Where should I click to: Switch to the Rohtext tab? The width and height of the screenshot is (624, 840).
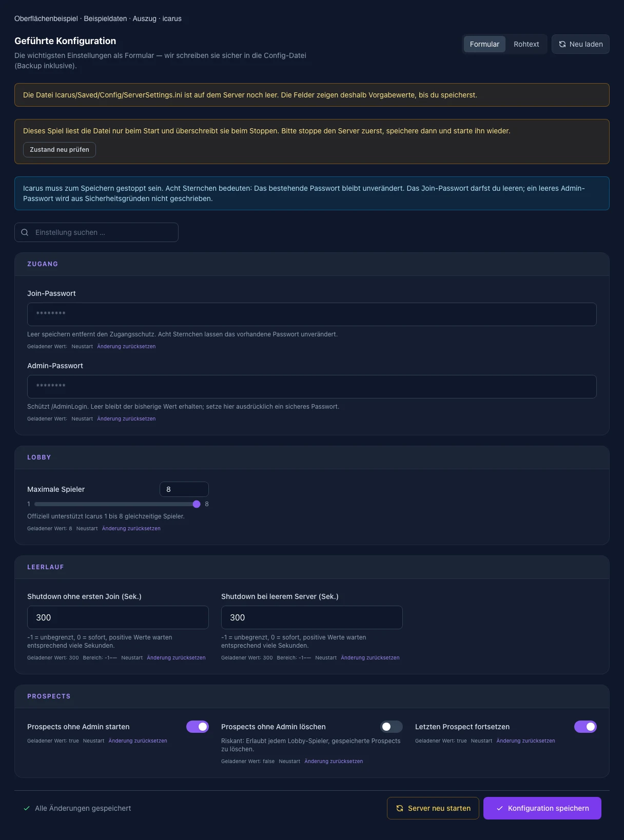point(526,44)
